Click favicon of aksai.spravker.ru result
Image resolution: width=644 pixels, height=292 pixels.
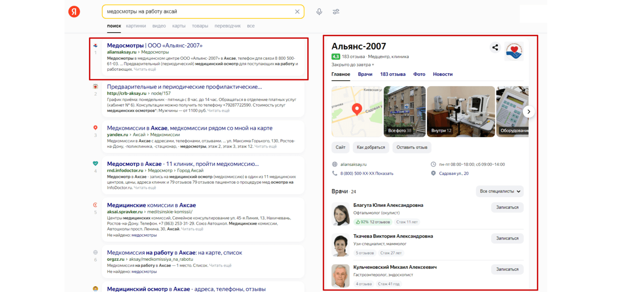(95, 205)
